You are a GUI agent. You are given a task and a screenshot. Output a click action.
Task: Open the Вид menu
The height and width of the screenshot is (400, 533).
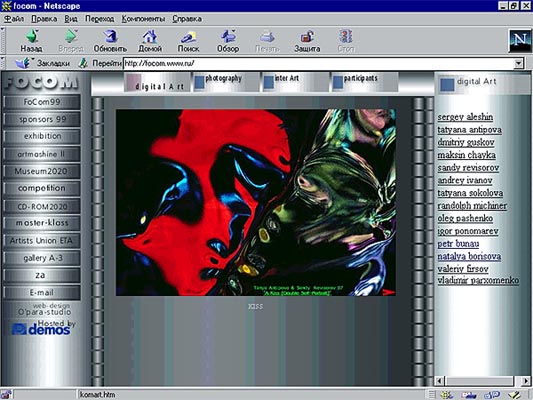pyautogui.click(x=71, y=19)
